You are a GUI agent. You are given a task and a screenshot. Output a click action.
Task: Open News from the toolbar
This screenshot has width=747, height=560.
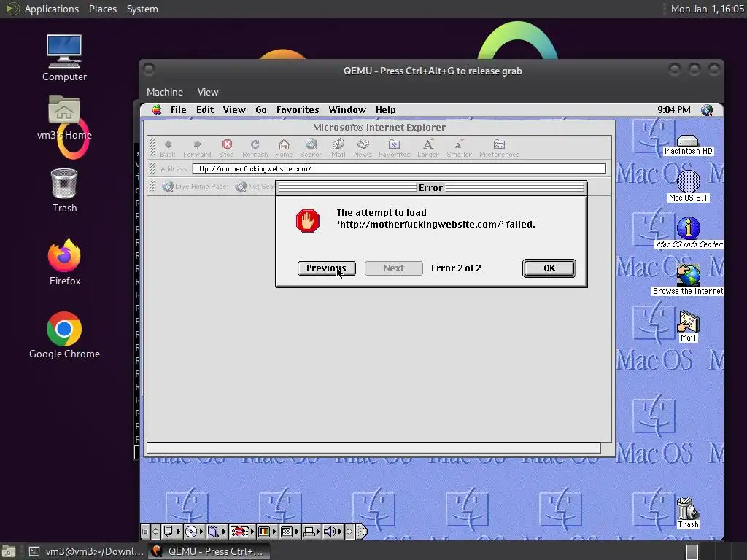pyautogui.click(x=363, y=147)
